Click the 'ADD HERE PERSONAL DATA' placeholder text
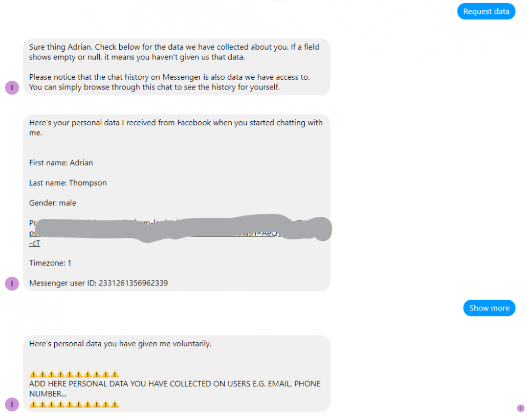Viewport: 527px width, 420px height. (175, 389)
